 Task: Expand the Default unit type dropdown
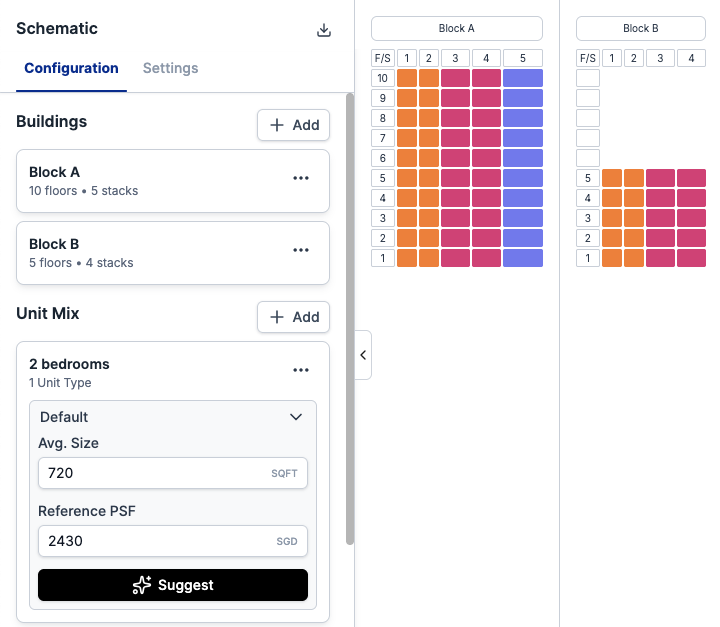click(173, 417)
